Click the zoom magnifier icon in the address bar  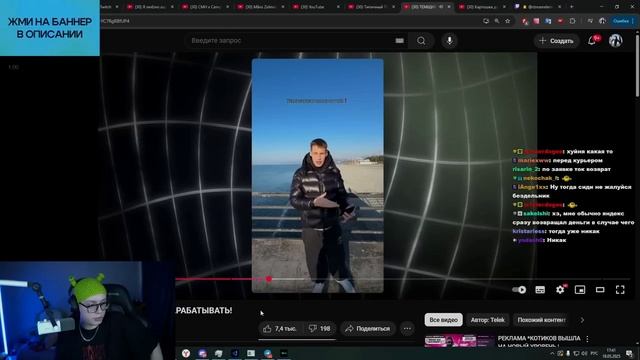tap(497, 21)
